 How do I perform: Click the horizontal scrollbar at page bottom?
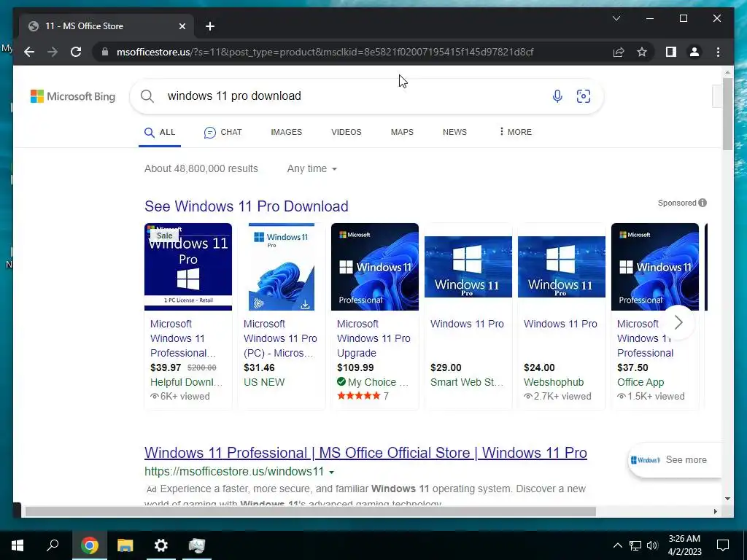click(x=310, y=511)
